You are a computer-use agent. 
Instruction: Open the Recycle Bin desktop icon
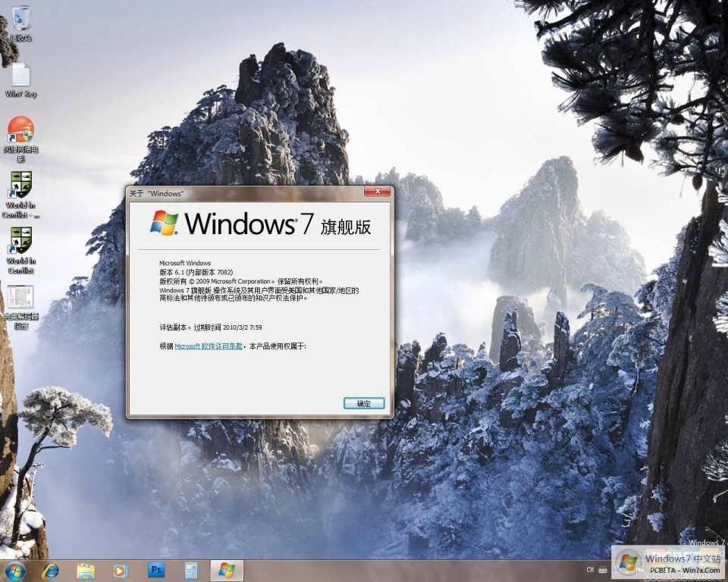point(21,23)
